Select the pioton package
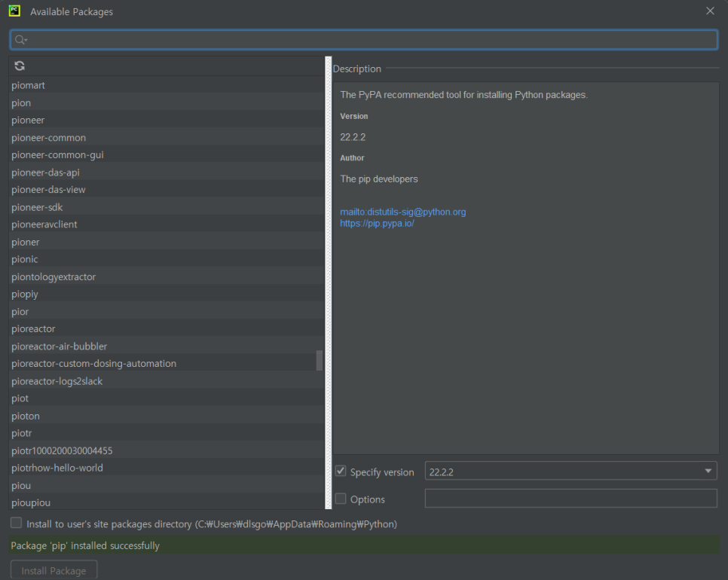Viewport: 728px width, 580px height. (x=167, y=417)
